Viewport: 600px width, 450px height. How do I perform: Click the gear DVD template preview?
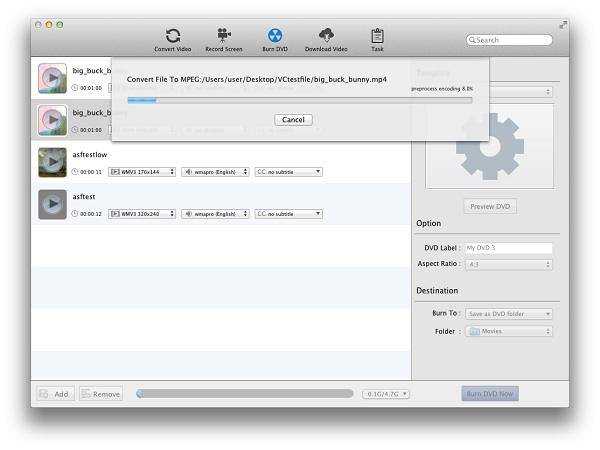pos(490,146)
